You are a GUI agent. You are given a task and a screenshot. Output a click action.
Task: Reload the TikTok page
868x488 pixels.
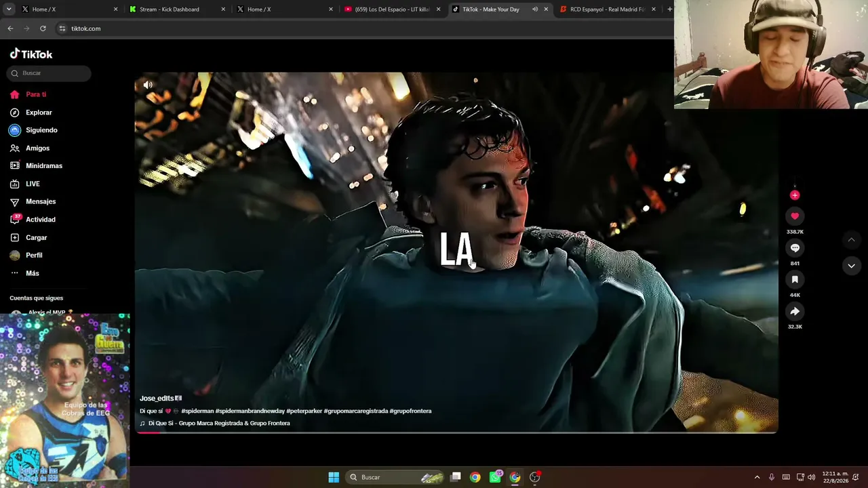[x=43, y=28]
